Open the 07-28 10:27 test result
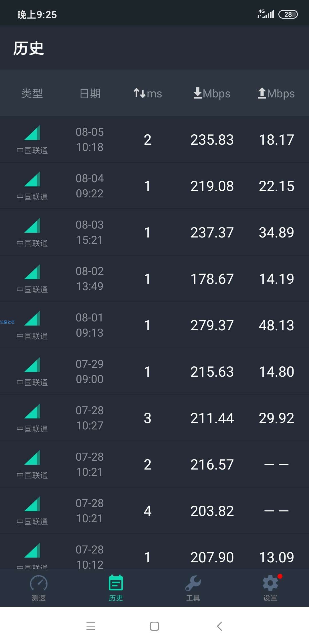This screenshot has width=309, height=644. pos(154,418)
